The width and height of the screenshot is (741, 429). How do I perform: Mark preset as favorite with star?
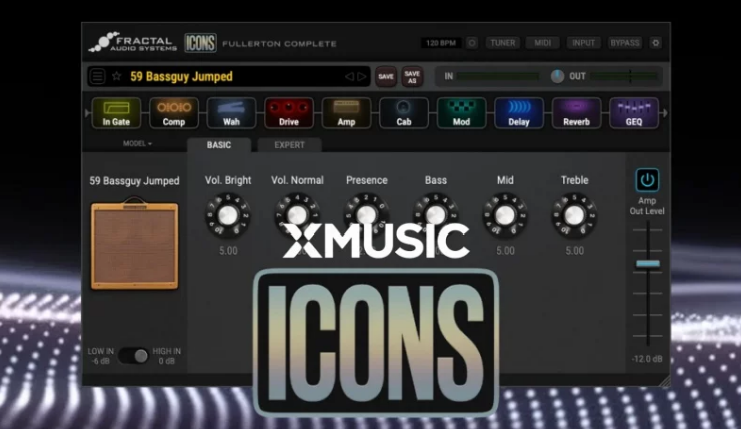point(117,76)
